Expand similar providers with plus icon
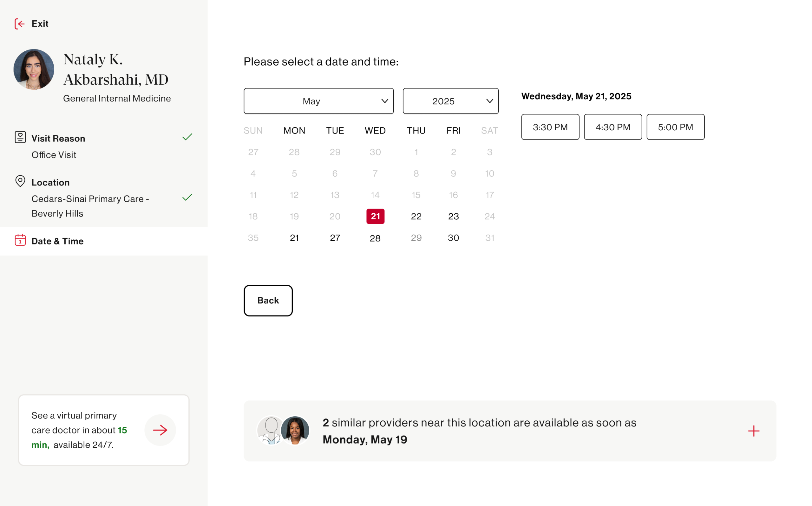The width and height of the screenshot is (812, 506). [753, 431]
